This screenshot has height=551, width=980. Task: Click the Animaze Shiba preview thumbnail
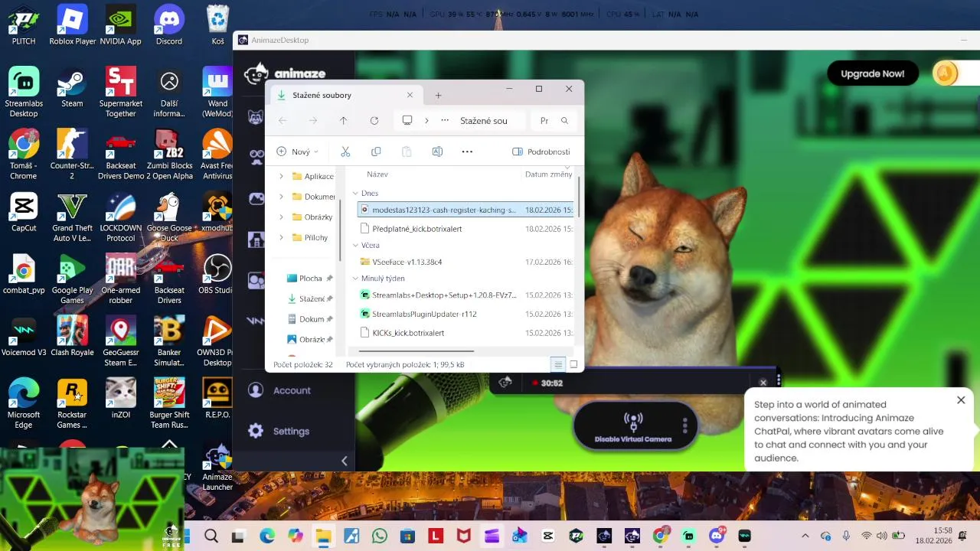[x=92, y=499]
